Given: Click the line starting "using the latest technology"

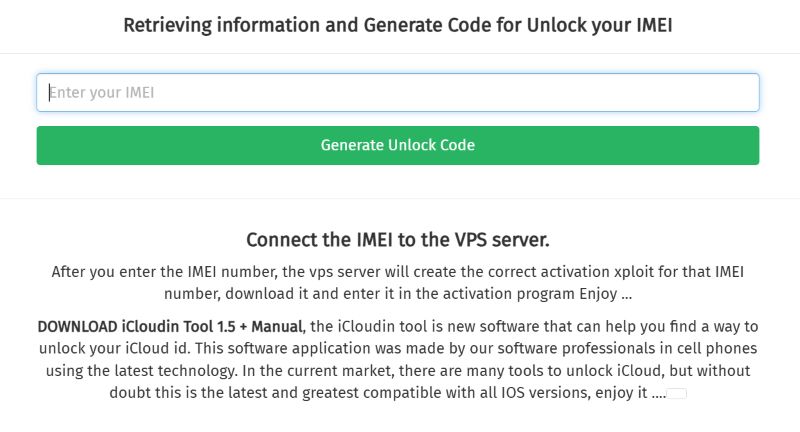Looking at the screenshot, I should click(398, 370).
